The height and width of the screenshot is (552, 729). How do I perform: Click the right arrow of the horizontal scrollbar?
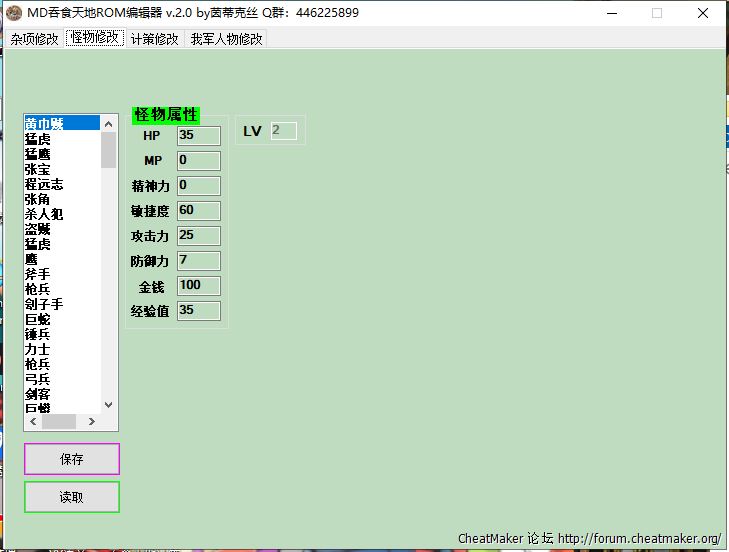click(x=94, y=421)
